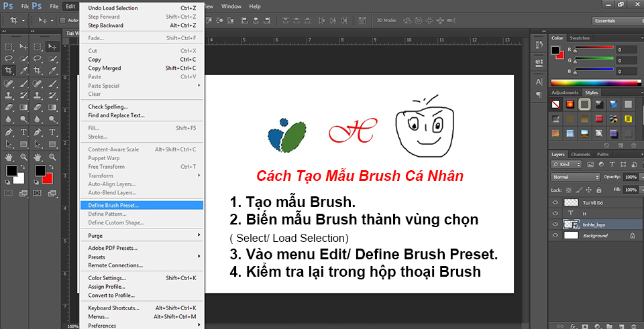Choose the 3D Roll mode icon
Viewport: 644px width, 329px height.
(419, 20)
